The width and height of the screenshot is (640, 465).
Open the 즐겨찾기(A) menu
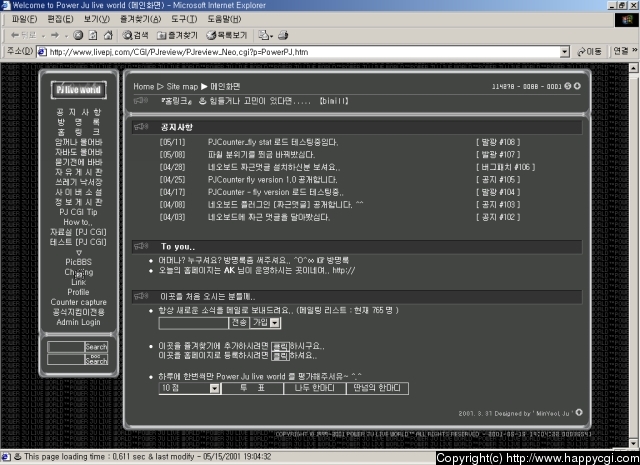140,19
